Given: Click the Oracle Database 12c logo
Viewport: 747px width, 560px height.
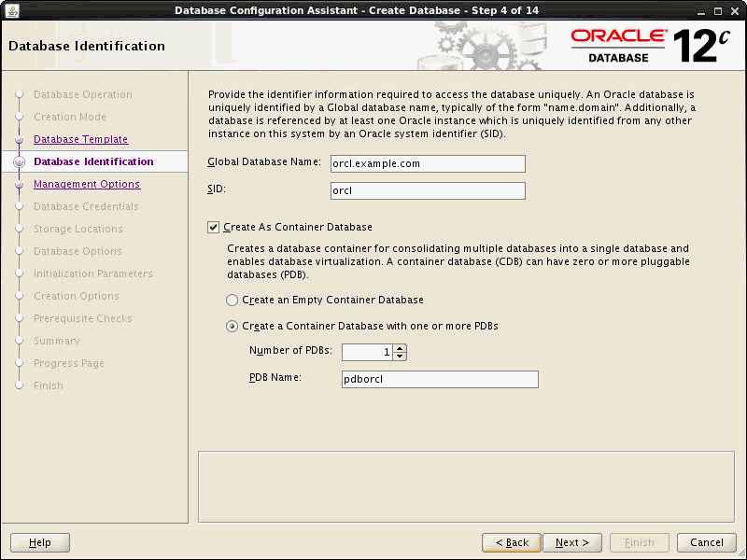Looking at the screenshot, I should [650, 46].
